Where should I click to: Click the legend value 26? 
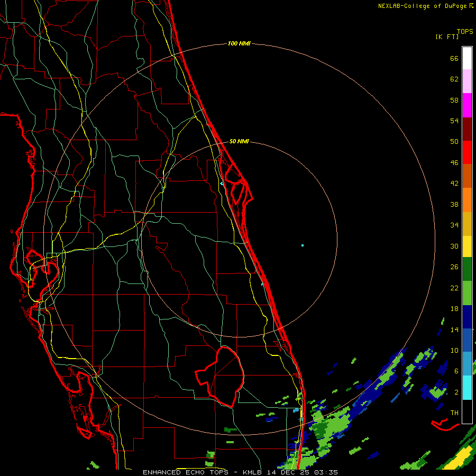(x=454, y=267)
